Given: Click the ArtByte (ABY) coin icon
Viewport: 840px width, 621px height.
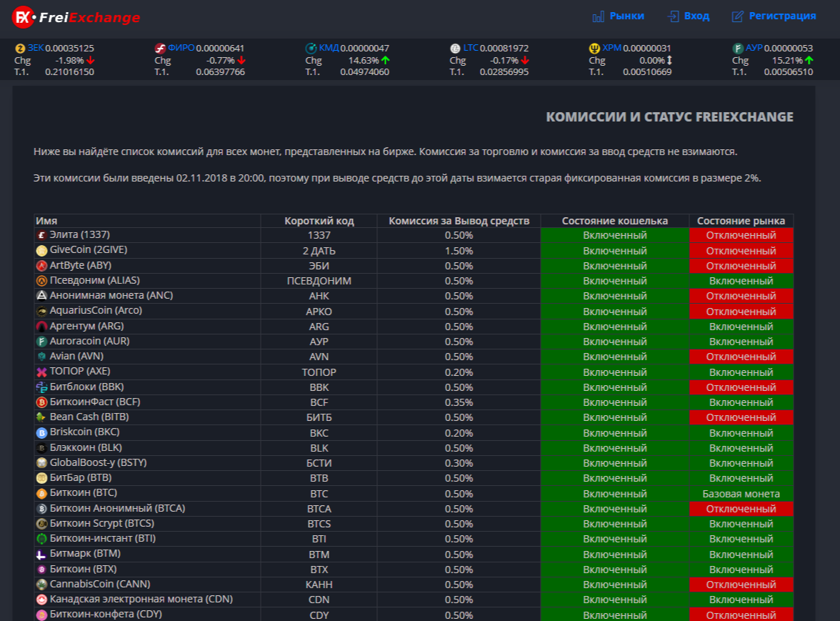Looking at the screenshot, I should (x=41, y=266).
